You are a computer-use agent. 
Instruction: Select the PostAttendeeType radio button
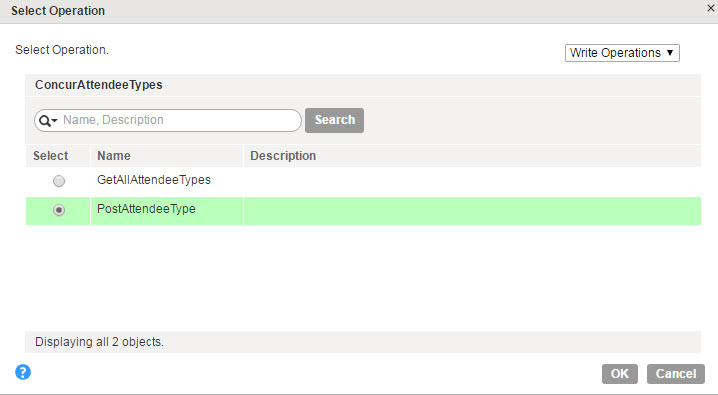pyautogui.click(x=59, y=210)
